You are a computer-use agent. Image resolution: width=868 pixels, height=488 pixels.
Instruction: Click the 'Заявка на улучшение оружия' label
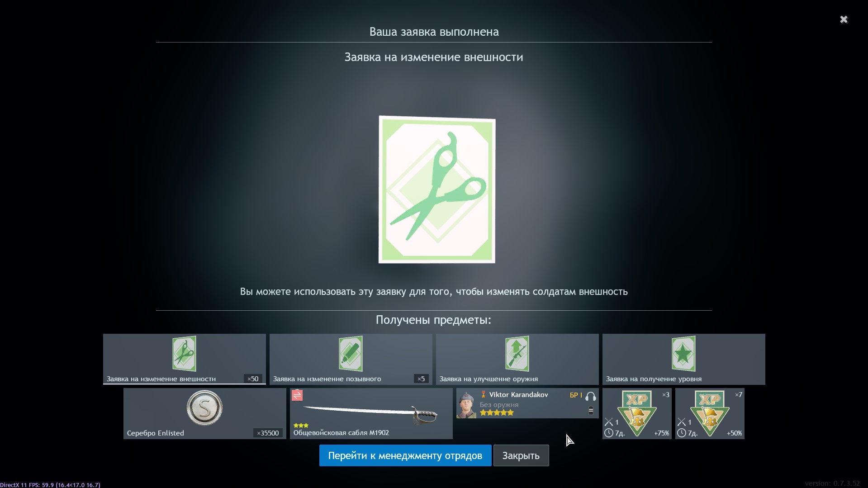[x=489, y=379]
